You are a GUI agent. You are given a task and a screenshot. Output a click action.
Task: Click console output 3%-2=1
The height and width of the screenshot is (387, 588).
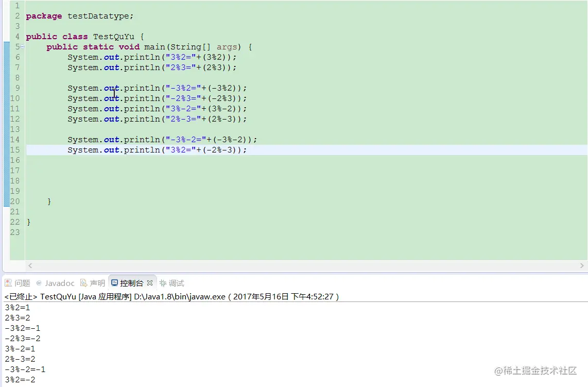coord(20,349)
